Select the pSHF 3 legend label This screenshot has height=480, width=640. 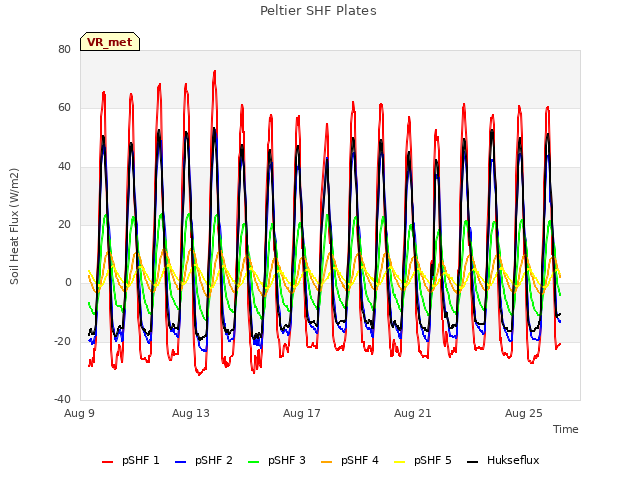coord(287,460)
